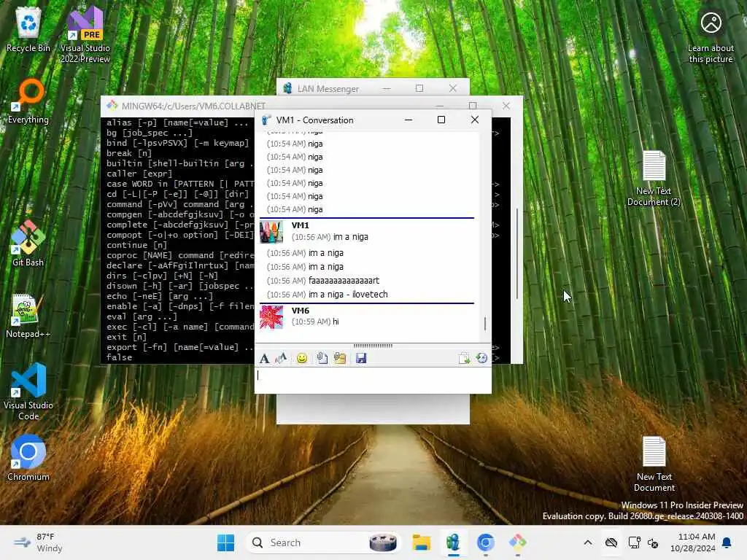Click the conversation's vertical scrollbar thumb
747x560 pixels.
pyautogui.click(x=485, y=324)
